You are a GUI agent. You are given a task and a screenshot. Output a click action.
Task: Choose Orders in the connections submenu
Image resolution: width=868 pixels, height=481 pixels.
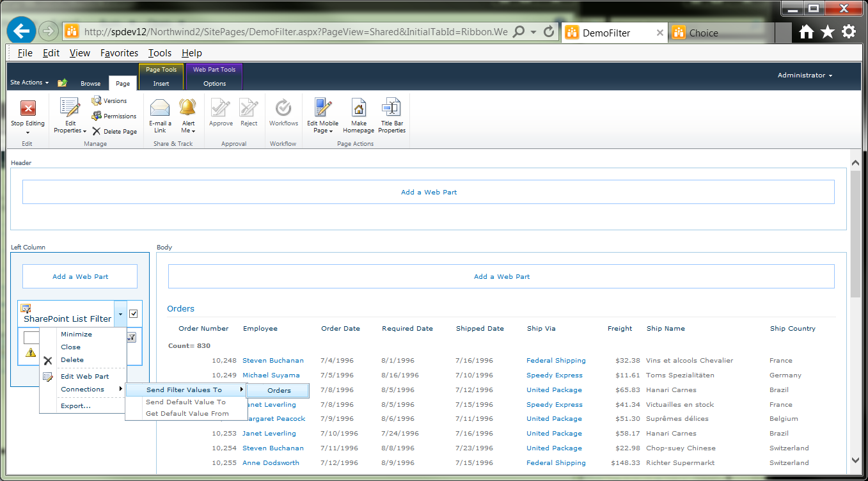(x=279, y=390)
